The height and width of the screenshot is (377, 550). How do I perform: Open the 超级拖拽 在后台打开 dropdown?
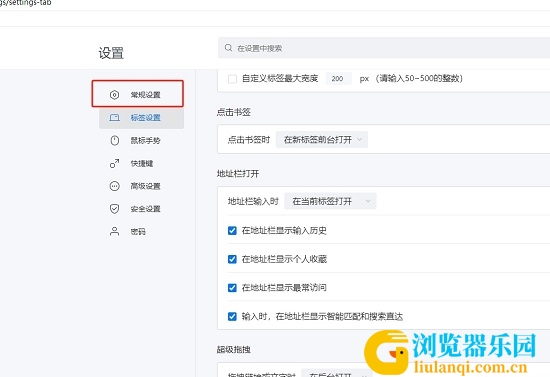(x=336, y=374)
